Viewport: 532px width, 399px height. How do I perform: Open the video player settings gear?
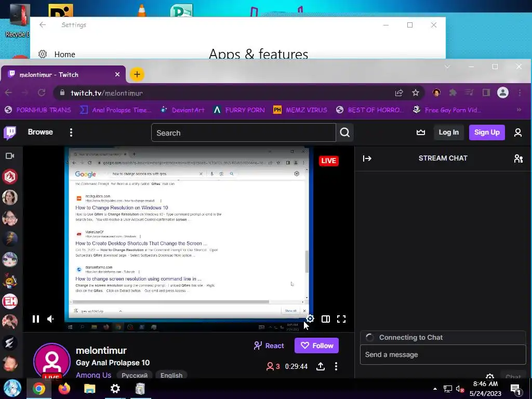click(x=310, y=318)
